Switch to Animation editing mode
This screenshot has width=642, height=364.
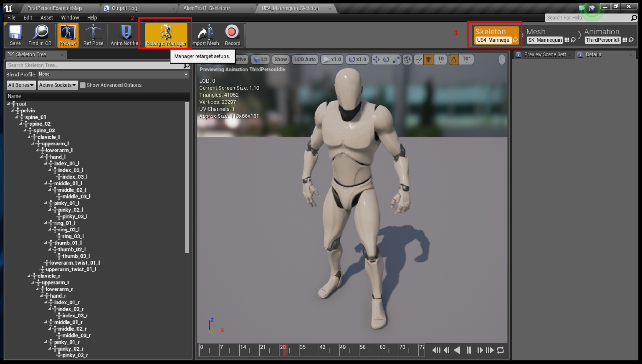click(x=602, y=32)
